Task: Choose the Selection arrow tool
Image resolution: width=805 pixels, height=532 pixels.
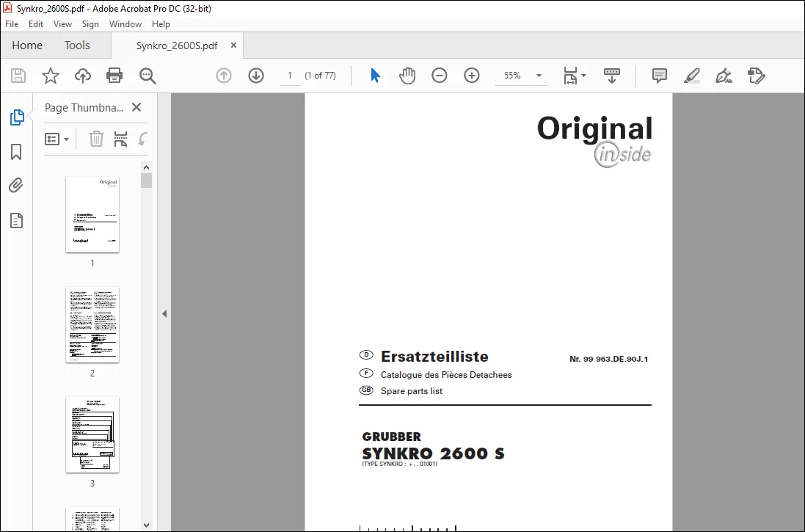Action: 375,76
